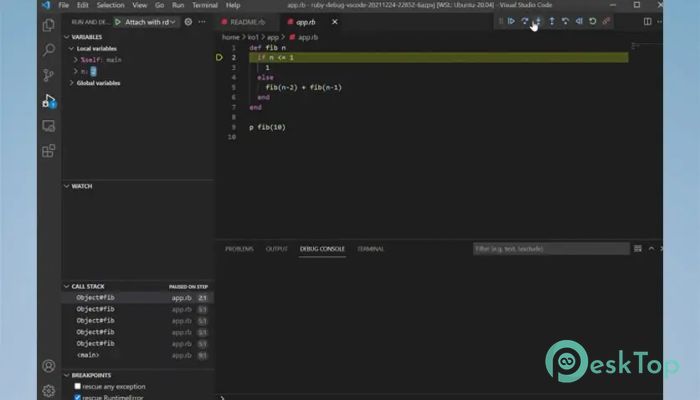
Task: Open the View menu
Action: click(x=140, y=5)
